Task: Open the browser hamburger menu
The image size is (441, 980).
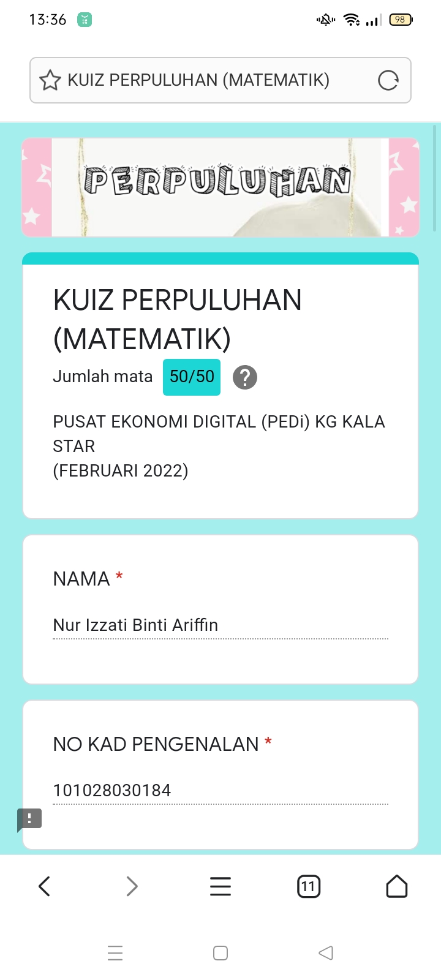Action: pos(221,886)
